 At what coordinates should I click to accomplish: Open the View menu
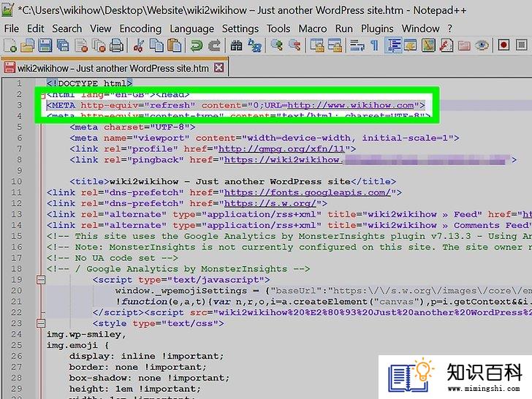tap(100, 28)
